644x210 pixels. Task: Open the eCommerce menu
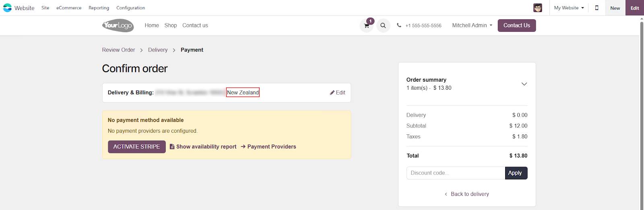pyautogui.click(x=69, y=8)
